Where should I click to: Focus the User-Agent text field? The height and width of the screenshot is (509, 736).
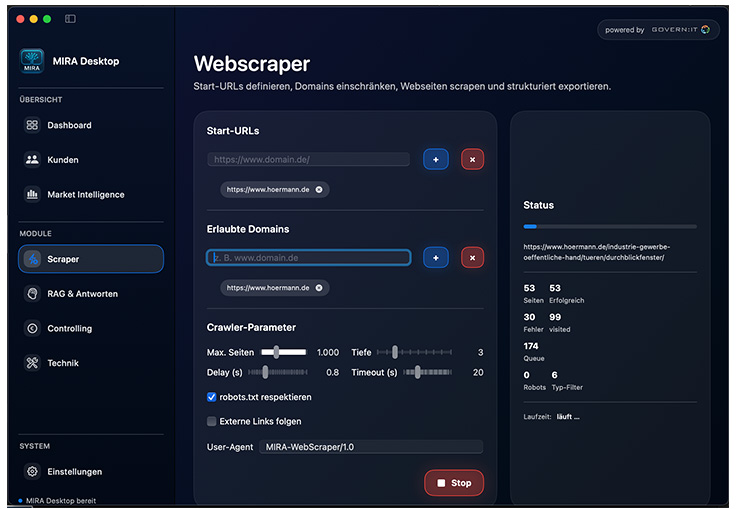pyautogui.click(x=370, y=447)
